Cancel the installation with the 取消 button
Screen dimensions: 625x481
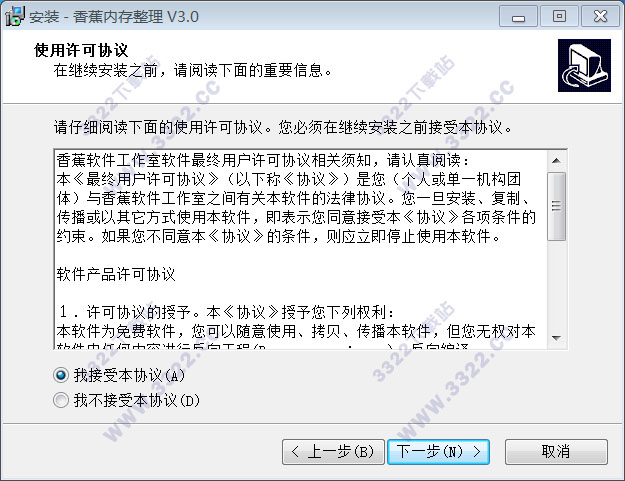point(556,452)
